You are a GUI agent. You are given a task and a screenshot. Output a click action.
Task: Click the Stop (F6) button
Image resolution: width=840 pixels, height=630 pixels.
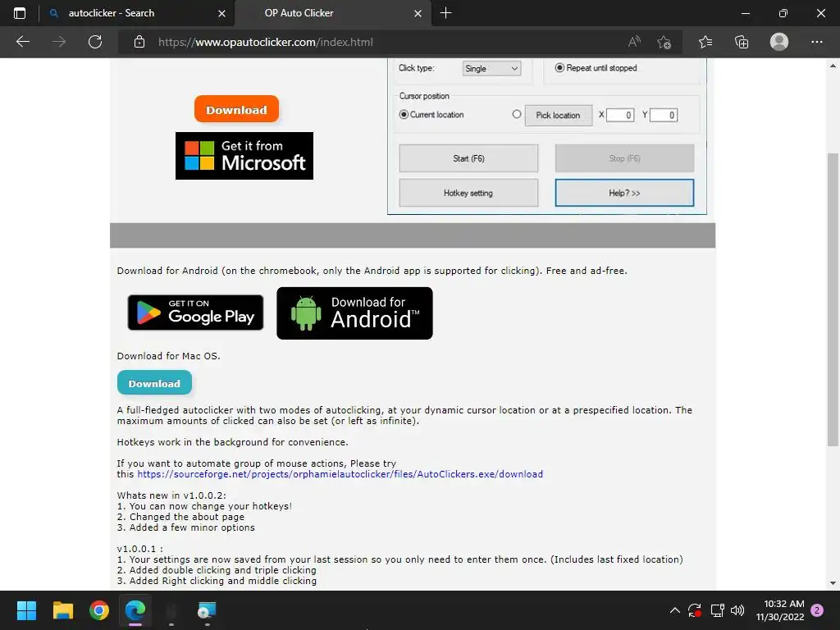624,158
